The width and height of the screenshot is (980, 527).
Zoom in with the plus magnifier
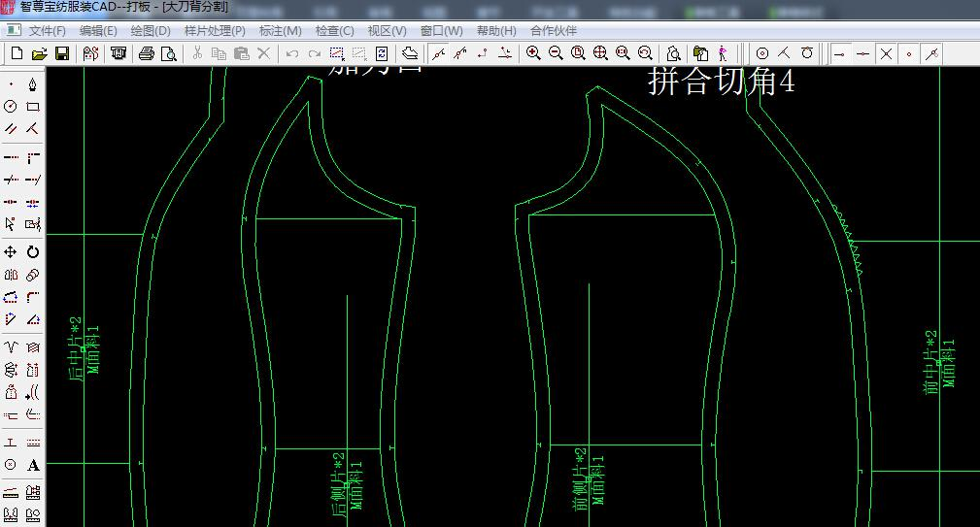(533, 53)
